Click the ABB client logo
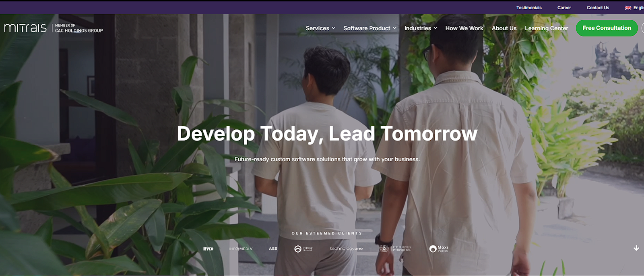Image resolution: width=644 pixels, height=276 pixels. pyautogui.click(x=273, y=249)
